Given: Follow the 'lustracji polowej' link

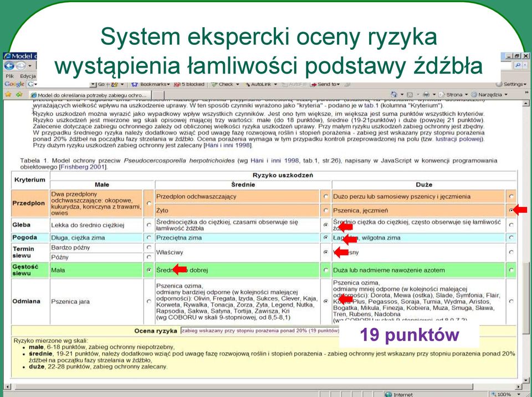Looking at the screenshot, I should point(459,139).
